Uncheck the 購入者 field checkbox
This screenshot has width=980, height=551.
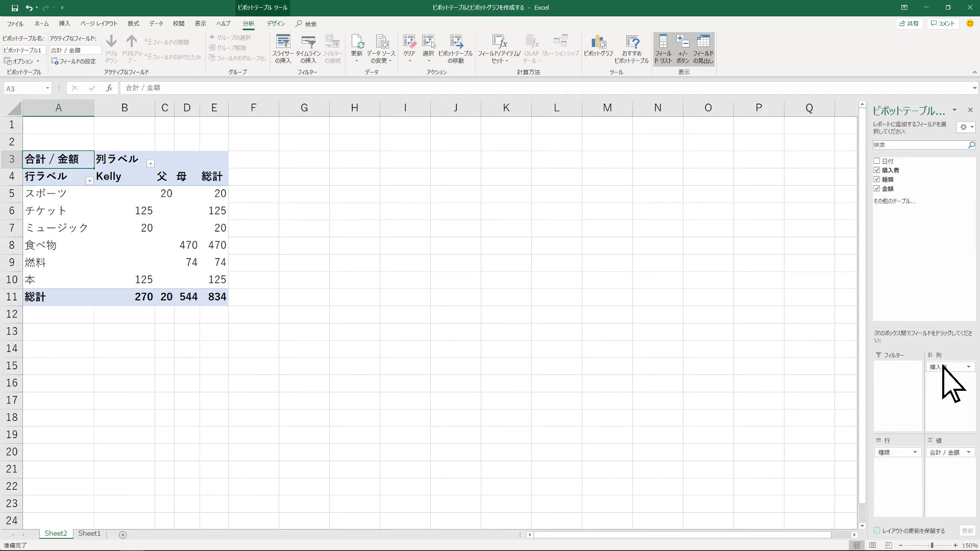click(877, 170)
